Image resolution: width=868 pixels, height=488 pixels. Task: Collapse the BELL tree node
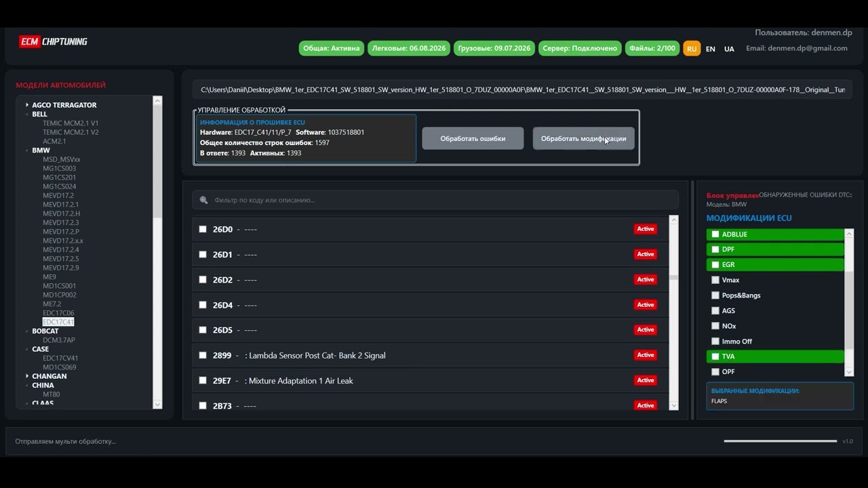click(x=27, y=115)
